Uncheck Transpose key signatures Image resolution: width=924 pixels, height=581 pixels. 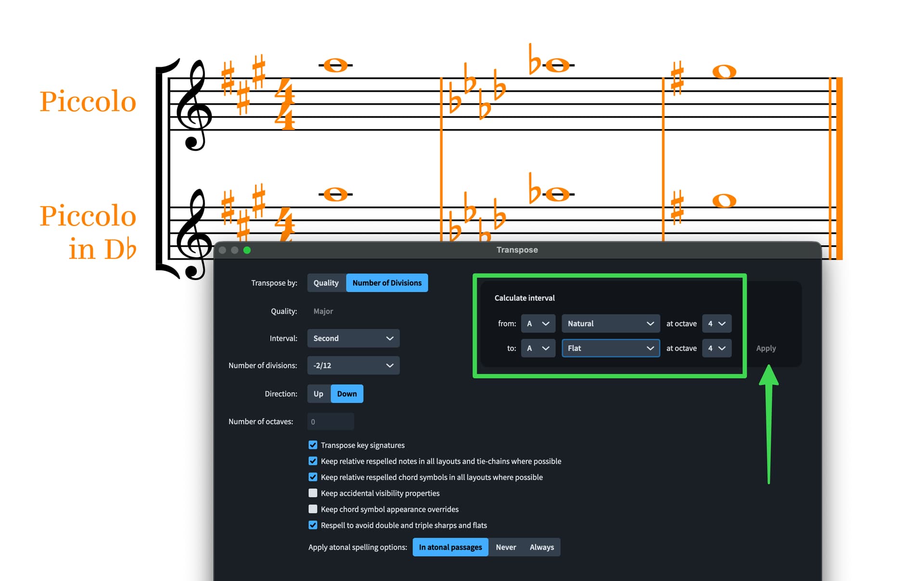point(313,445)
